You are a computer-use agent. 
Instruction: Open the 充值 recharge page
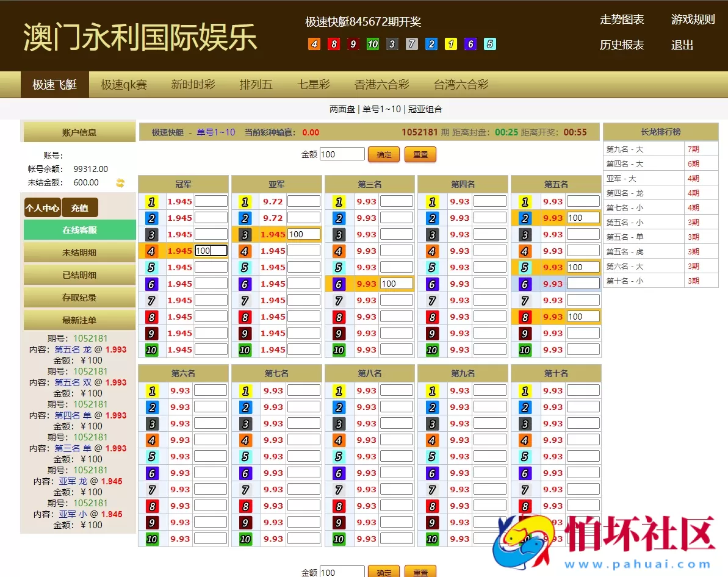[x=79, y=207]
